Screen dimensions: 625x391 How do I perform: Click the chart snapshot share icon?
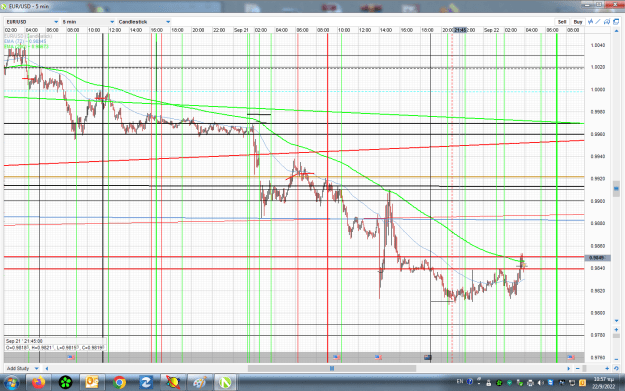click(x=607, y=22)
